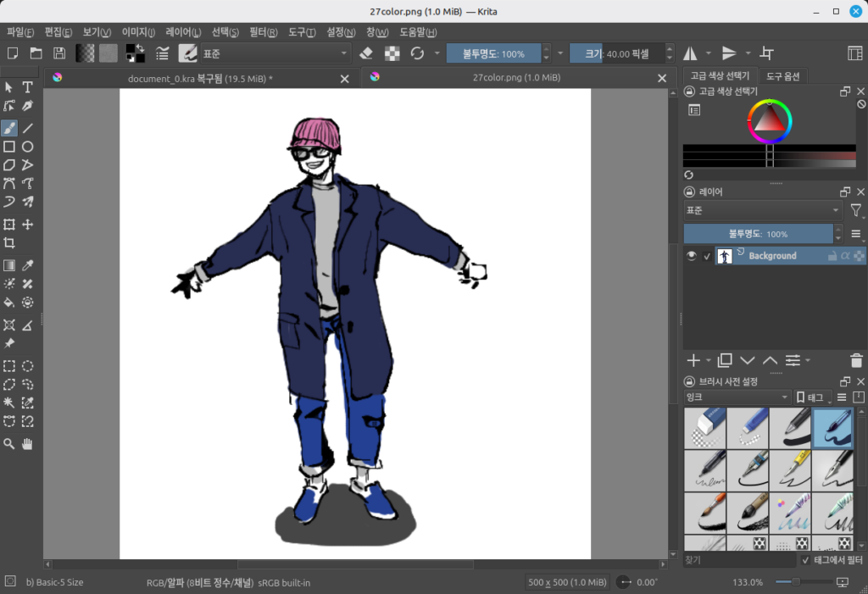Screen dimensions: 868x594
Task: Select the Ellipse shape tool
Action: (x=27, y=147)
